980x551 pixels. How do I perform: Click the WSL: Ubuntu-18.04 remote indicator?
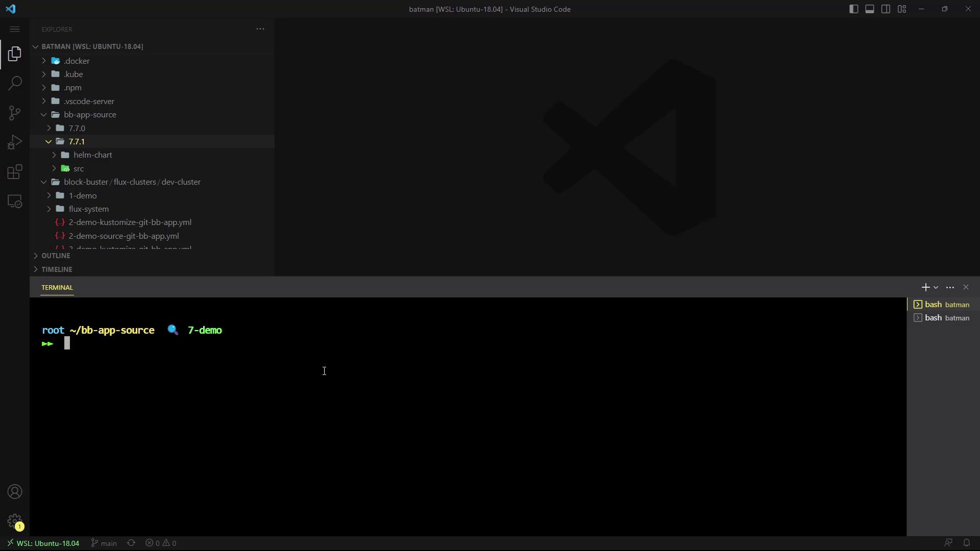point(43,543)
